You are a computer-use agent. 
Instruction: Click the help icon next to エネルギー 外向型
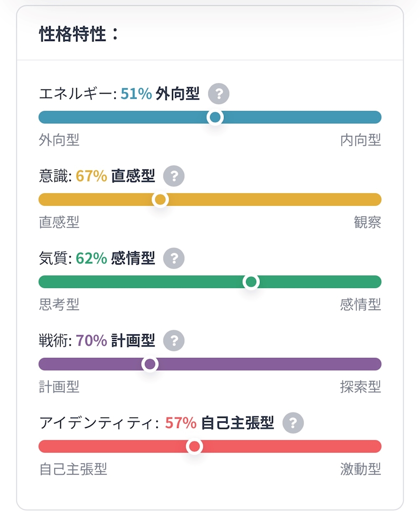click(x=218, y=93)
